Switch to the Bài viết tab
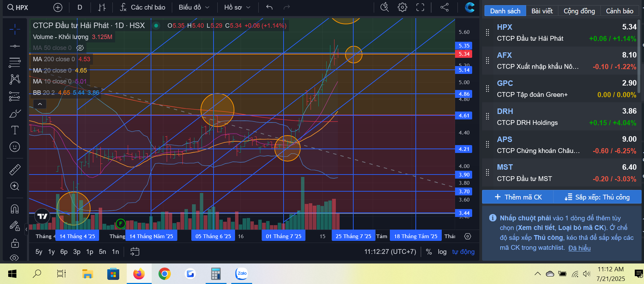 point(542,11)
